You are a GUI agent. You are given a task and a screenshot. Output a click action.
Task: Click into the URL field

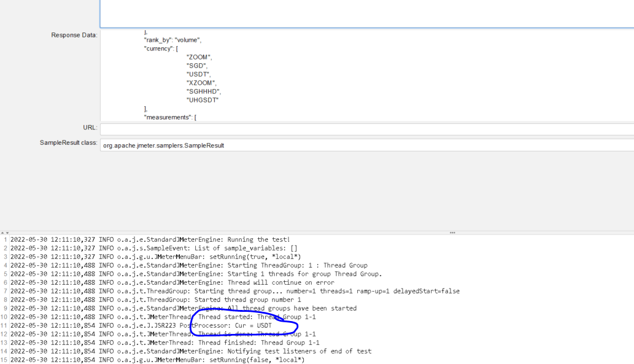pos(367,129)
